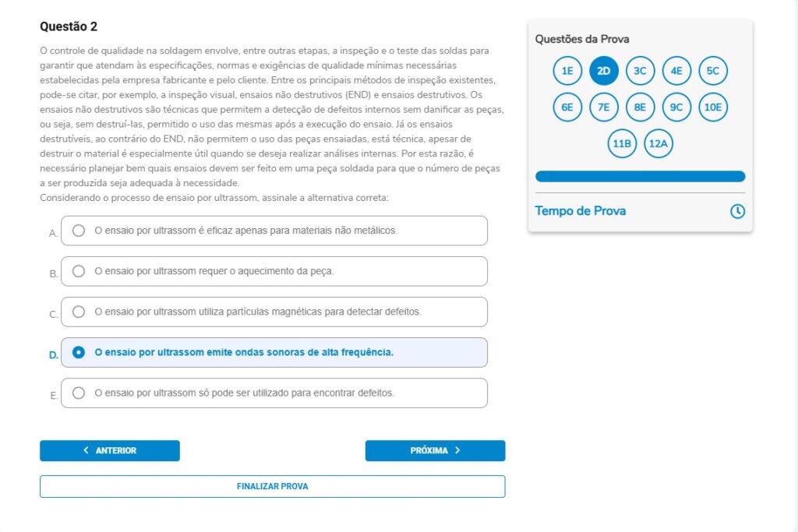798x532 pixels.
Task: Select question 5C
Action: [713, 70]
